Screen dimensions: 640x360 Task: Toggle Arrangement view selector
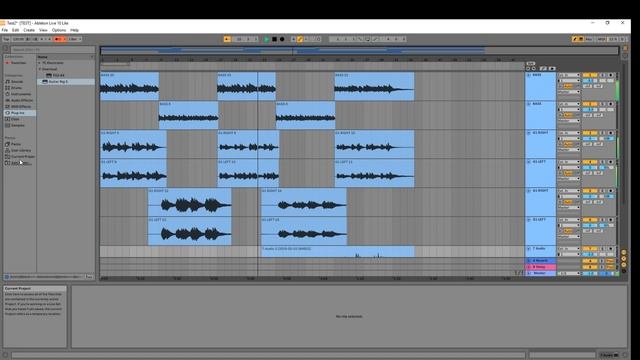(x=625, y=49)
